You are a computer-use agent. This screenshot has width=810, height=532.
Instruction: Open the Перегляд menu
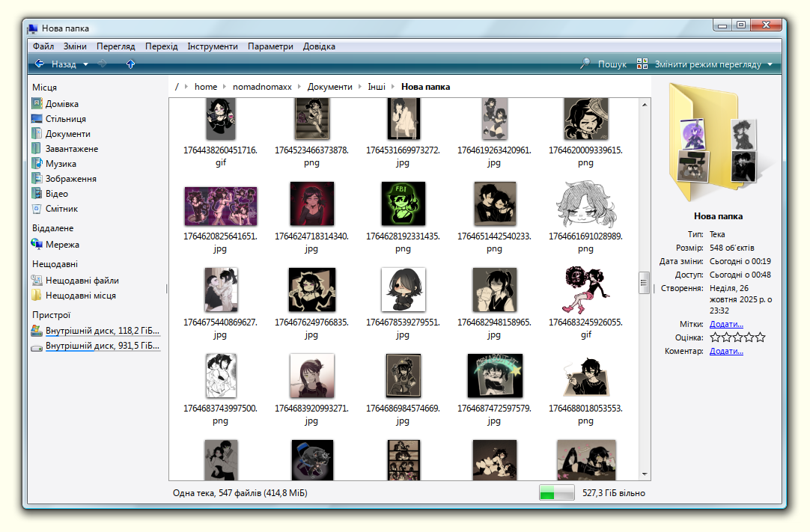tap(116, 46)
